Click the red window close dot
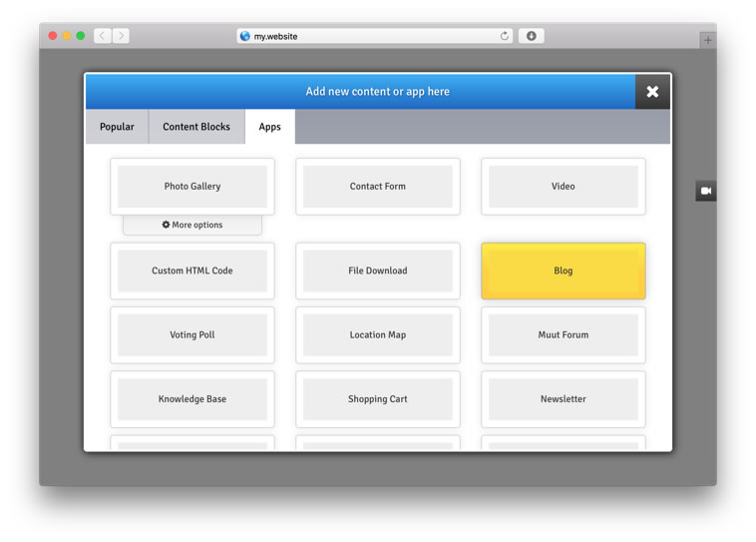Viewport: 756px width, 542px height. click(53, 36)
